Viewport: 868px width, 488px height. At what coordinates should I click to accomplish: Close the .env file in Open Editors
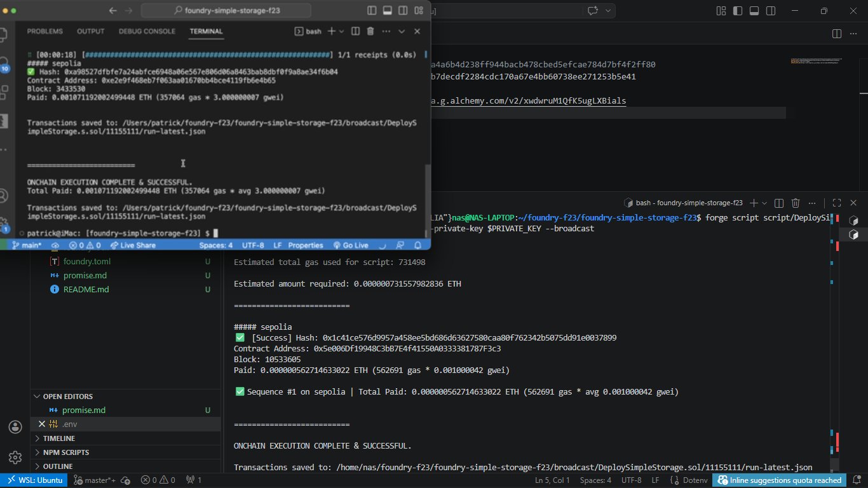[x=42, y=424]
